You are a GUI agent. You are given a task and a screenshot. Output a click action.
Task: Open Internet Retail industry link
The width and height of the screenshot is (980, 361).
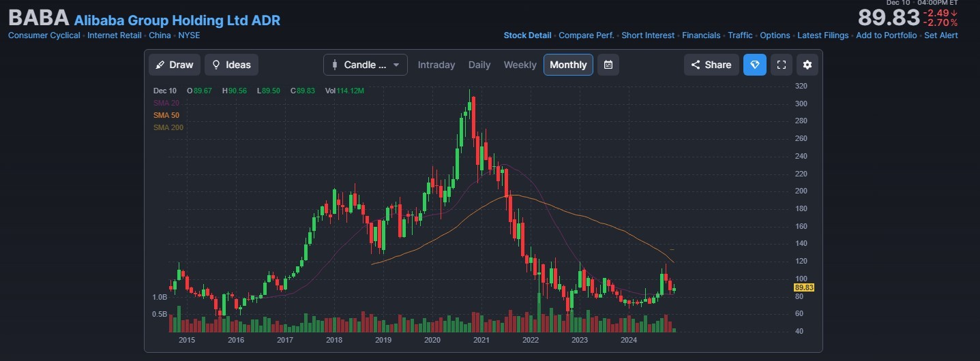115,35
